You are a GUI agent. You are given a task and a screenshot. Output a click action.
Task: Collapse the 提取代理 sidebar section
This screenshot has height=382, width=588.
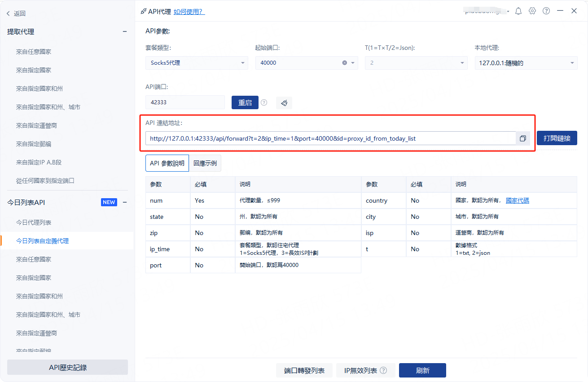pos(125,31)
